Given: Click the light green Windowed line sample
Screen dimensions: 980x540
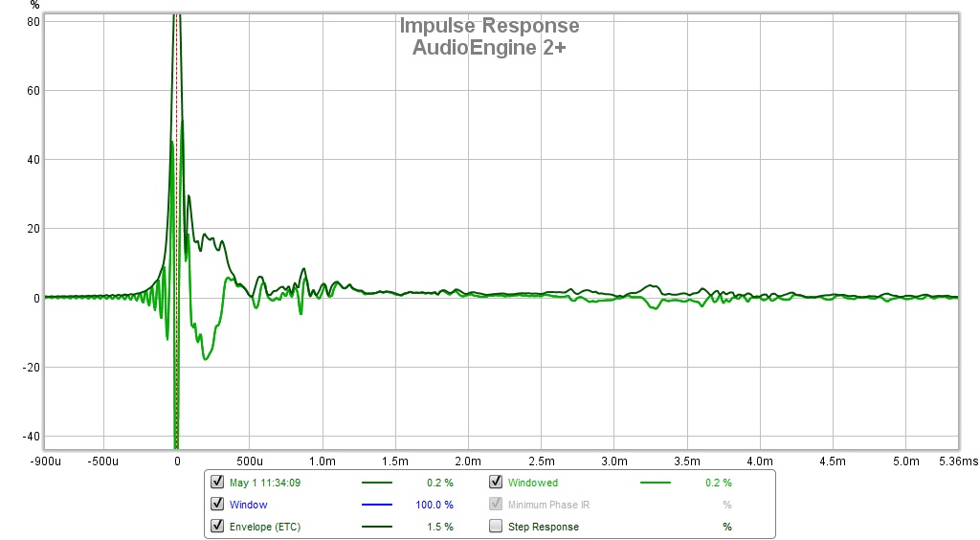Looking at the screenshot, I should pyautogui.click(x=655, y=483).
